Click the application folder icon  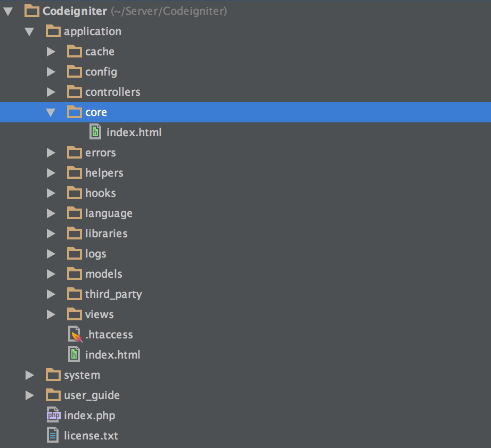53,31
